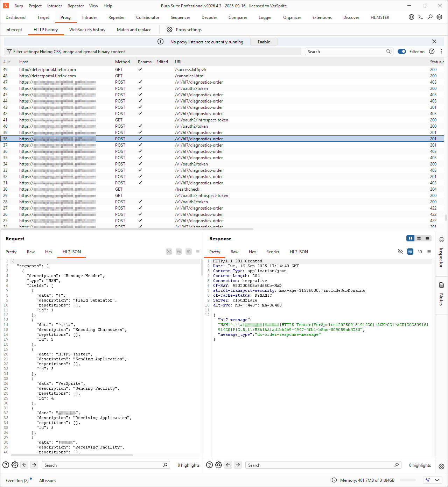
Task: Open the Inspector panel icon on right sidebar
Action: (442, 240)
